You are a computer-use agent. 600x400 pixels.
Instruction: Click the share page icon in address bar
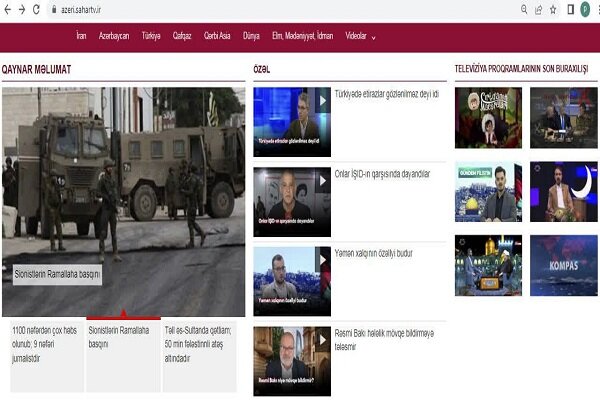click(538, 9)
